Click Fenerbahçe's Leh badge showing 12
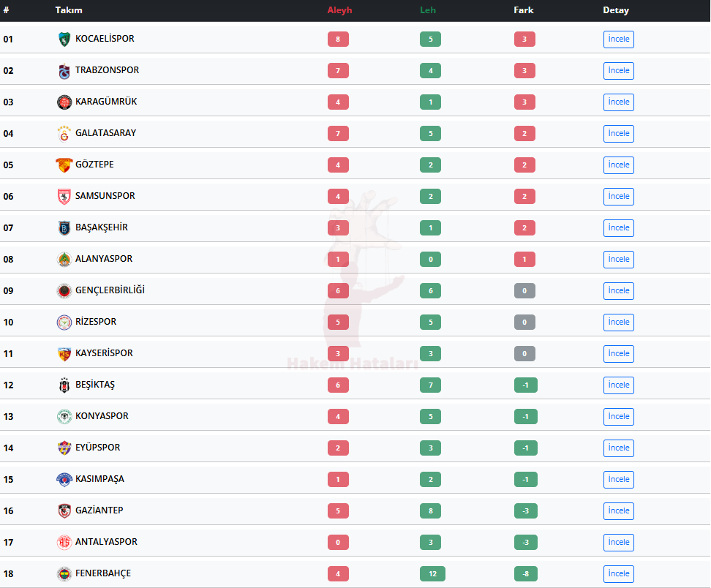Image resolution: width=711 pixels, height=588 pixels. pos(432,574)
